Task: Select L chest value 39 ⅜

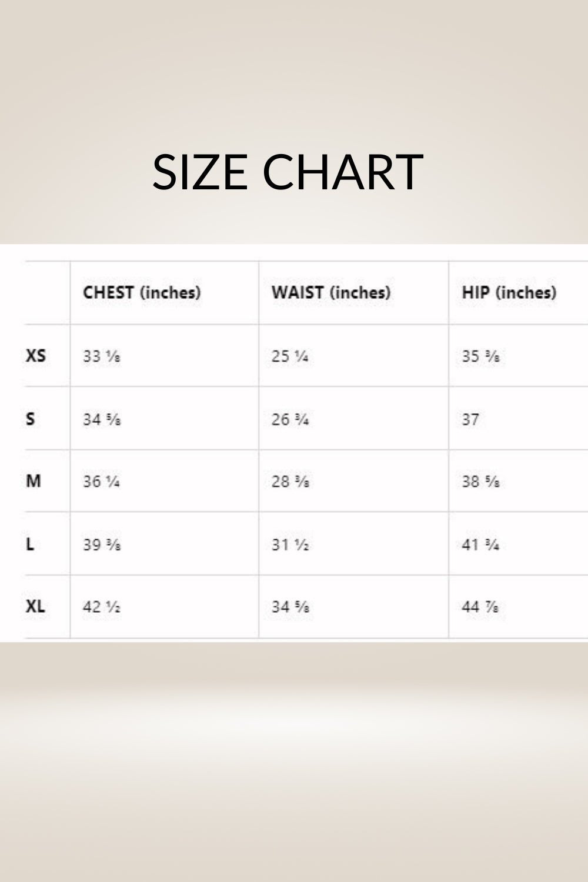Action: [x=102, y=545]
